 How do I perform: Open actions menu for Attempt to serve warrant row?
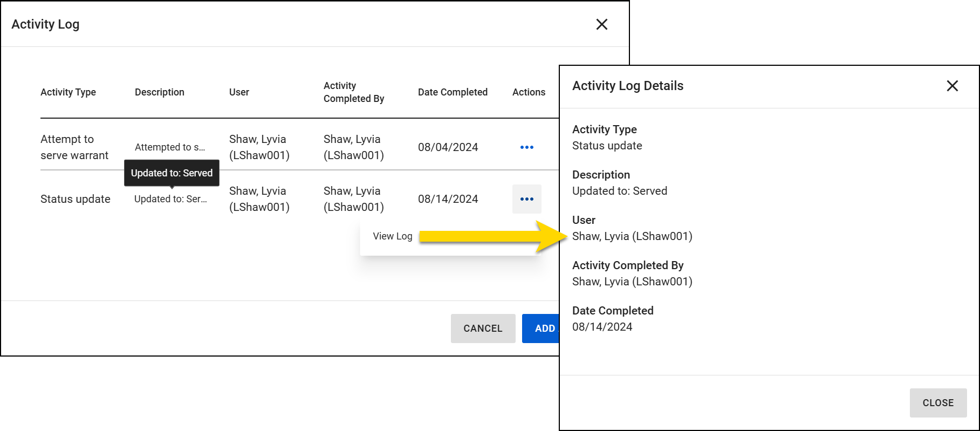(526, 147)
